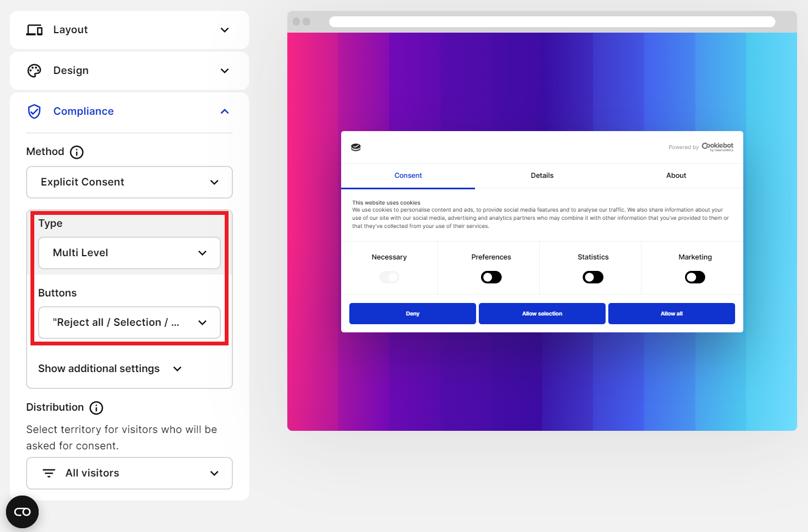Enable the Statistics cookies toggle
808x532 pixels.
click(x=593, y=277)
